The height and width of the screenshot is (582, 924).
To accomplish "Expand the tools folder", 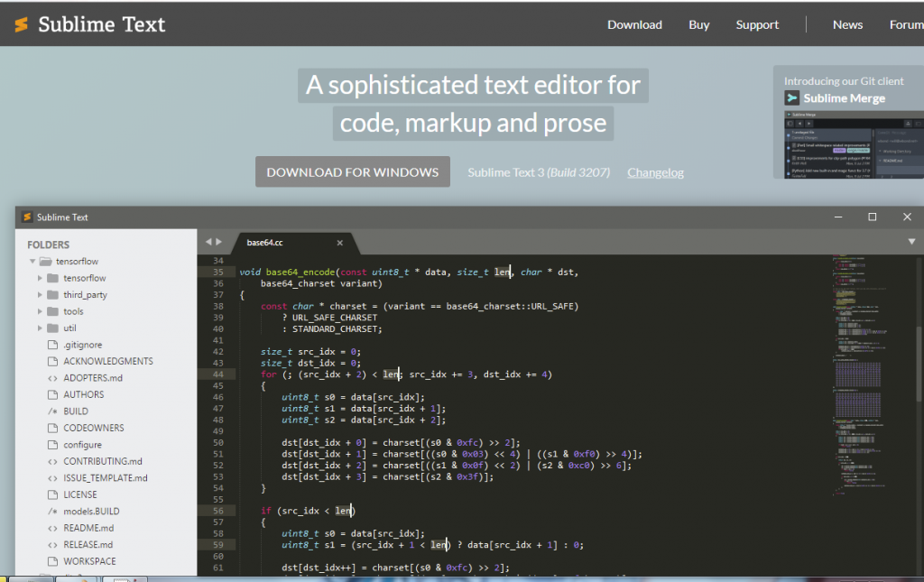I will (40, 311).
